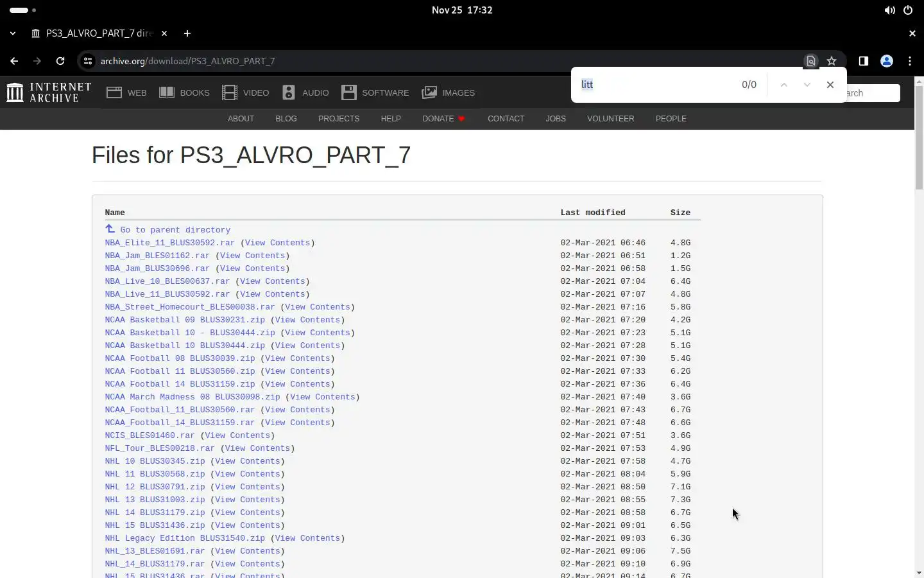This screenshot has height=578, width=924.
Task: Open the VOLUNTEER menu item
Action: [610, 119]
